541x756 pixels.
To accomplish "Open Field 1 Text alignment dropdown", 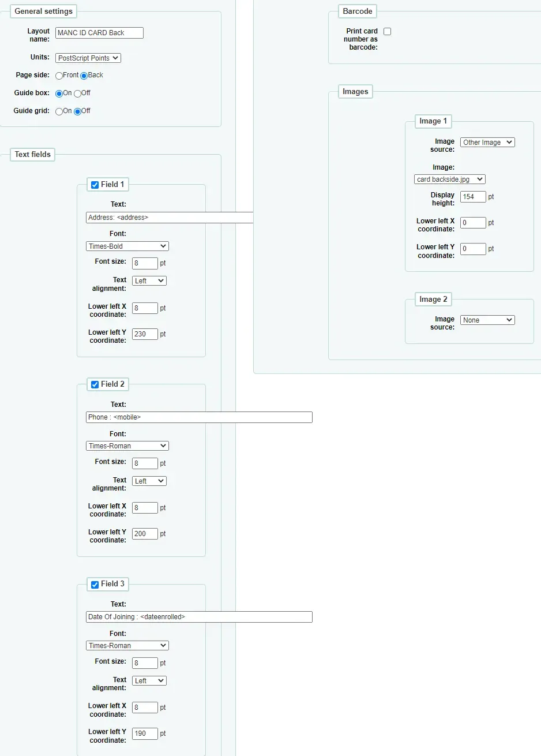I will point(149,280).
